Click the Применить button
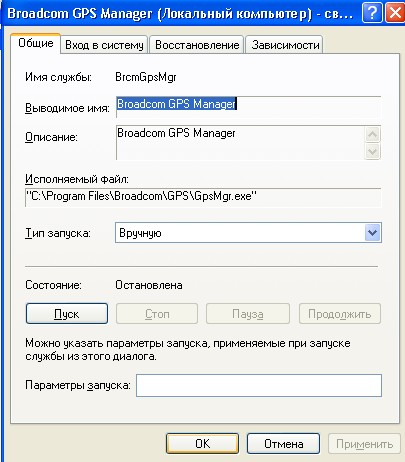Screen dimensions: 405x462 364,444
